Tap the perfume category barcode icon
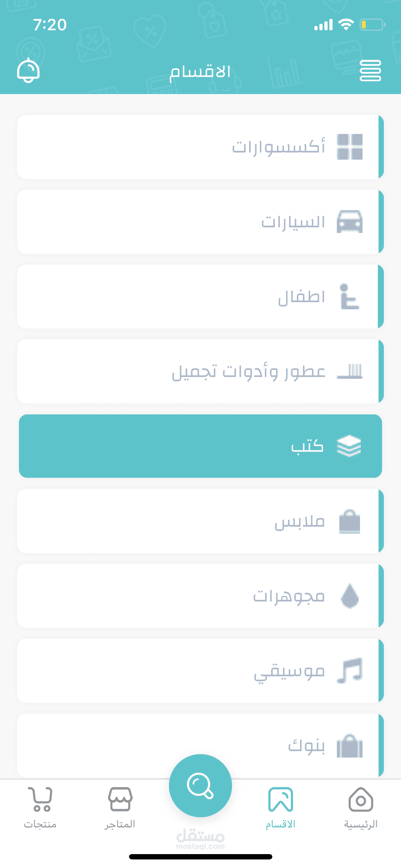The image size is (401, 868). pos(350,371)
